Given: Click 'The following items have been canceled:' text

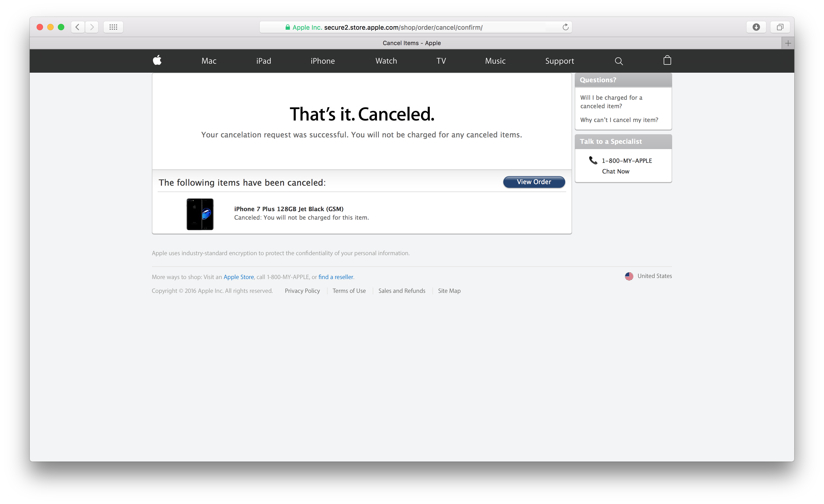Looking at the screenshot, I should coord(242,183).
